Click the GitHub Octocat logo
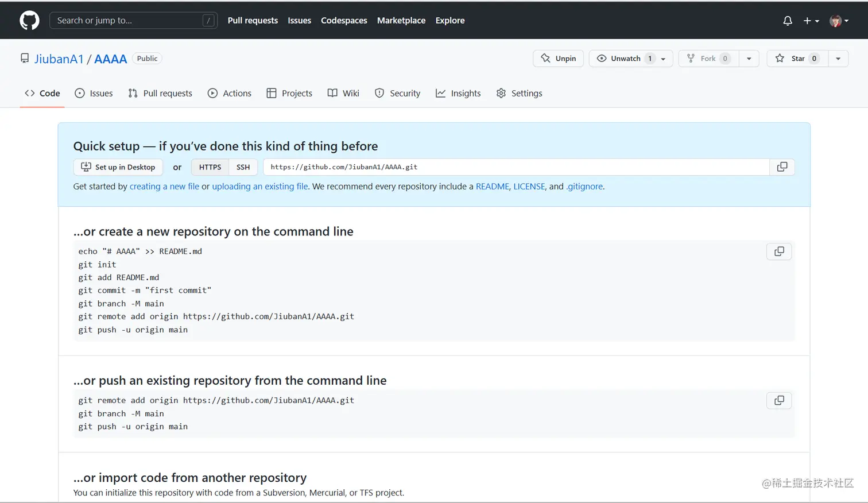868x503 pixels. point(29,21)
